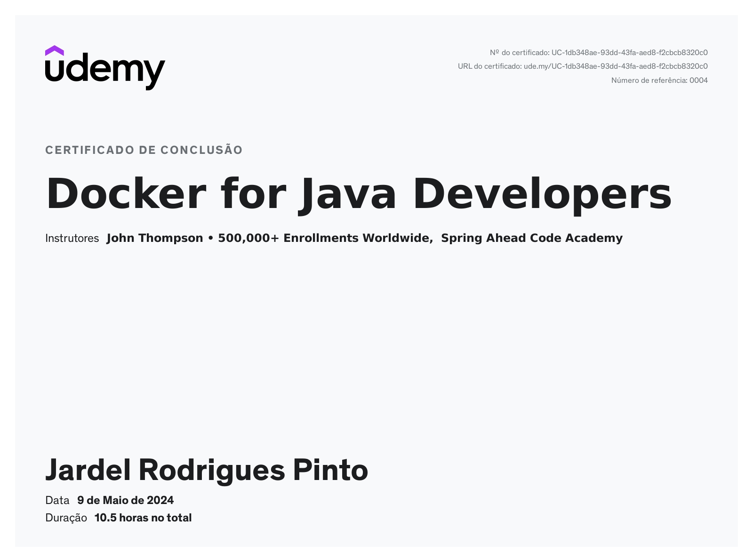This screenshot has height=560, width=753.
Task: Click the completion date 9 de Maio de 2024
Action: (x=126, y=500)
